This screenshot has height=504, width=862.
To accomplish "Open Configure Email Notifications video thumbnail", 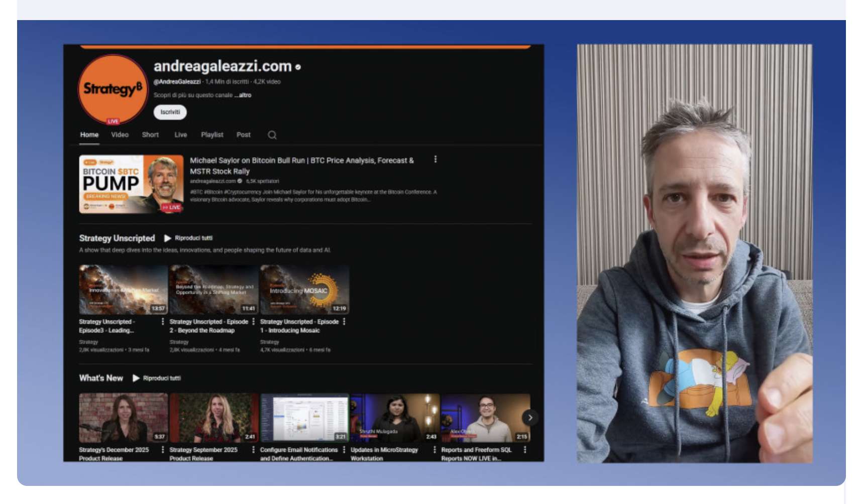I will click(x=304, y=418).
